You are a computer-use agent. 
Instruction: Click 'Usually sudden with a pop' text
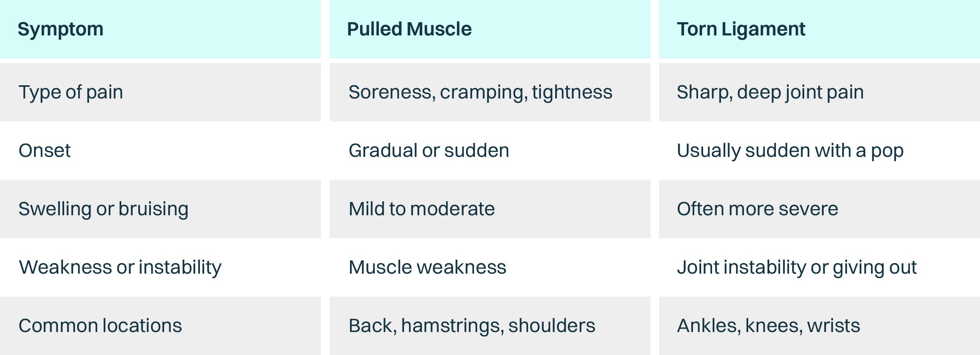coord(790,151)
